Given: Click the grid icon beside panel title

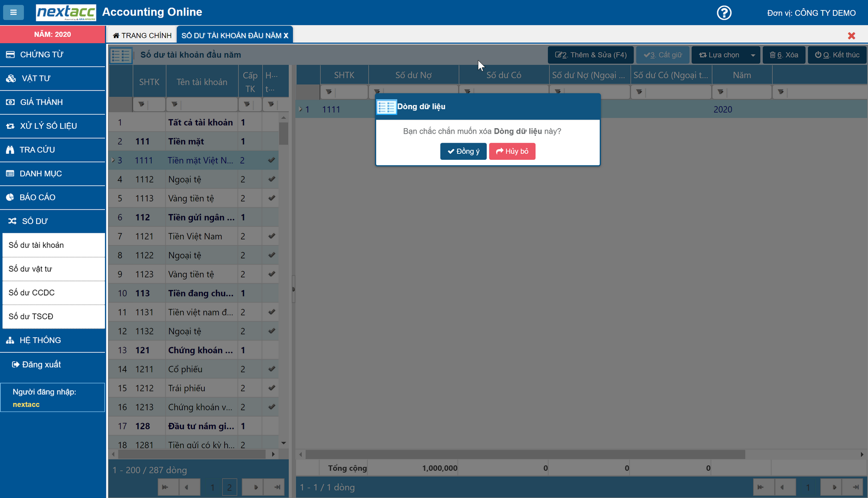Looking at the screenshot, I should point(121,55).
